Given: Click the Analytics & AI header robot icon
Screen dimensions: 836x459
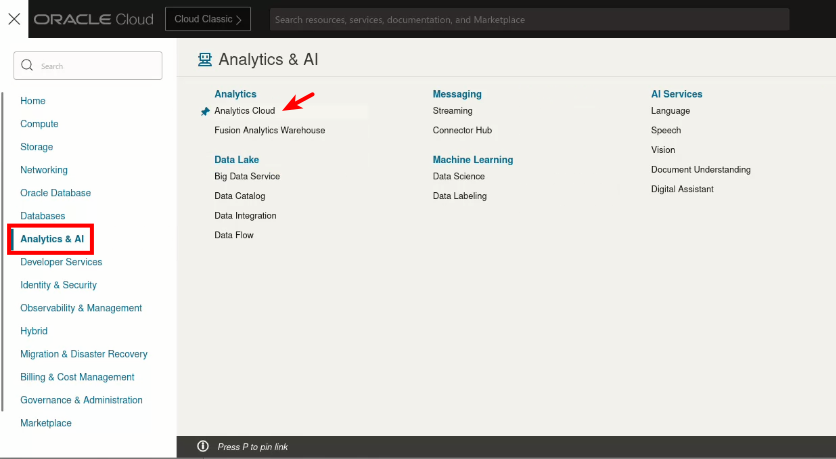Looking at the screenshot, I should click(x=205, y=59).
